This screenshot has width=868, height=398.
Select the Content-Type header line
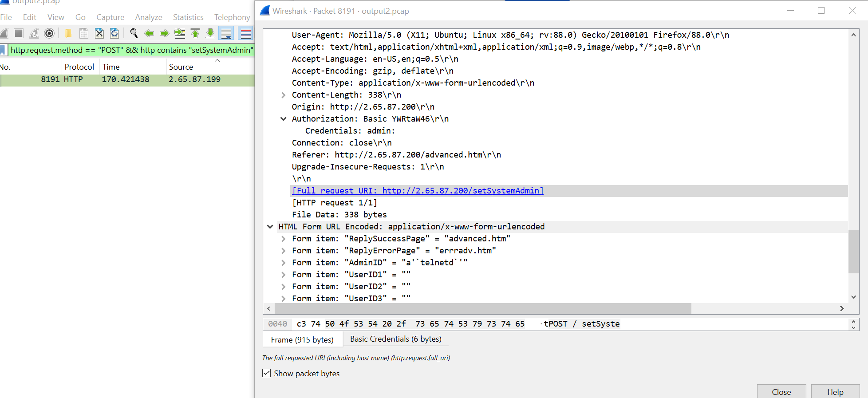(x=413, y=83)
